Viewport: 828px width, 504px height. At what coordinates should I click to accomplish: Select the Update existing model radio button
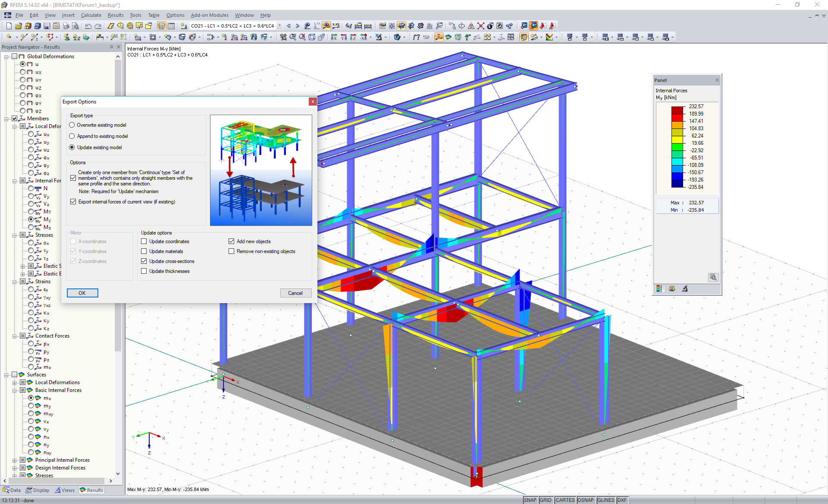(x=72, y=147)
